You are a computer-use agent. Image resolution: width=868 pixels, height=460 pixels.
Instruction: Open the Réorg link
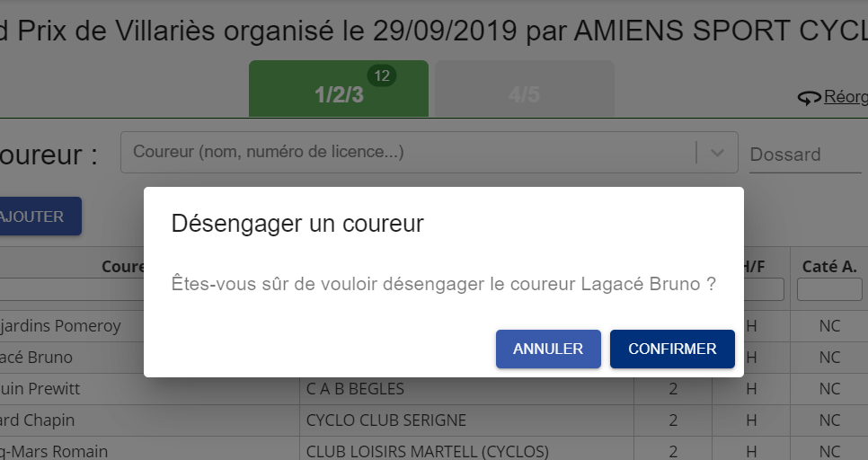[x=846, y=96]
